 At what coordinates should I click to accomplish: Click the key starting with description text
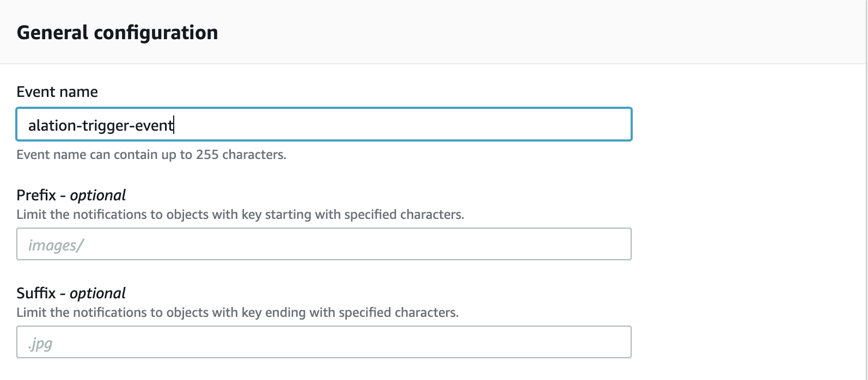click(x=240, y=214)
